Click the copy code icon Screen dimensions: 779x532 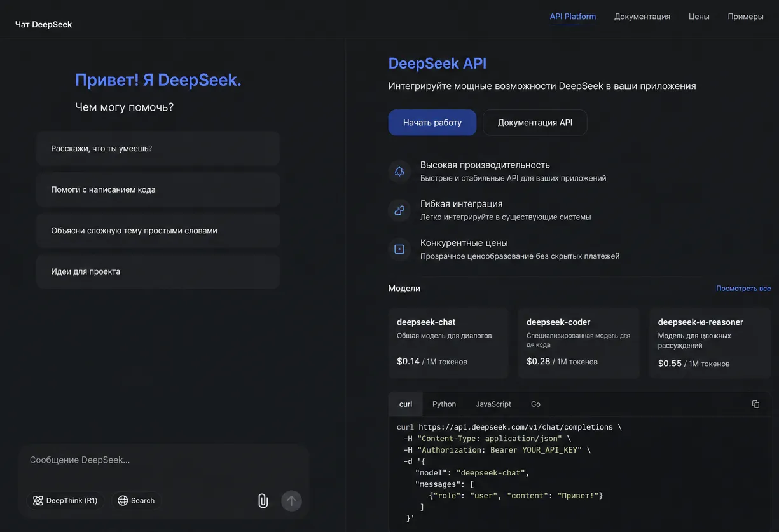(755, 404)
